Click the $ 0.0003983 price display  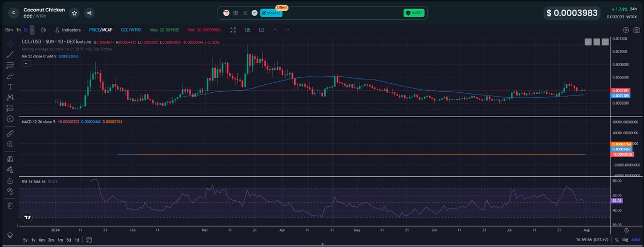point(572,13)
